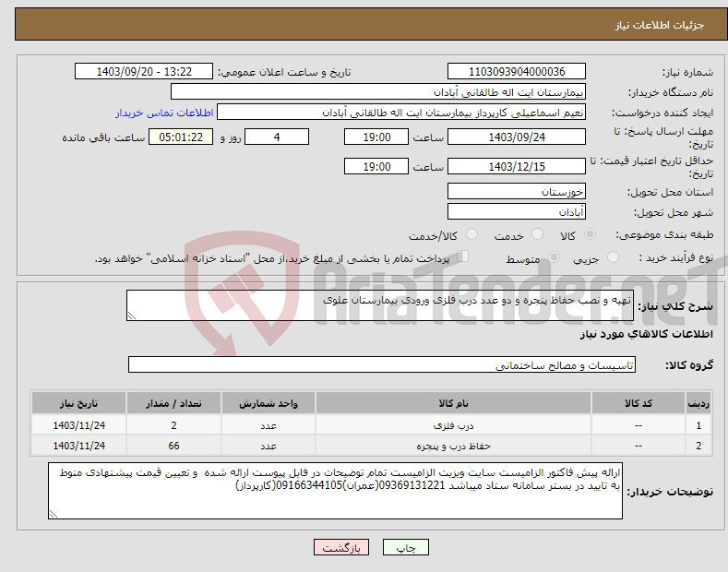Click the announcement date field 1403/09/20 - 13:22
Viewport: 728px width, 572px height.
point(143,72)
